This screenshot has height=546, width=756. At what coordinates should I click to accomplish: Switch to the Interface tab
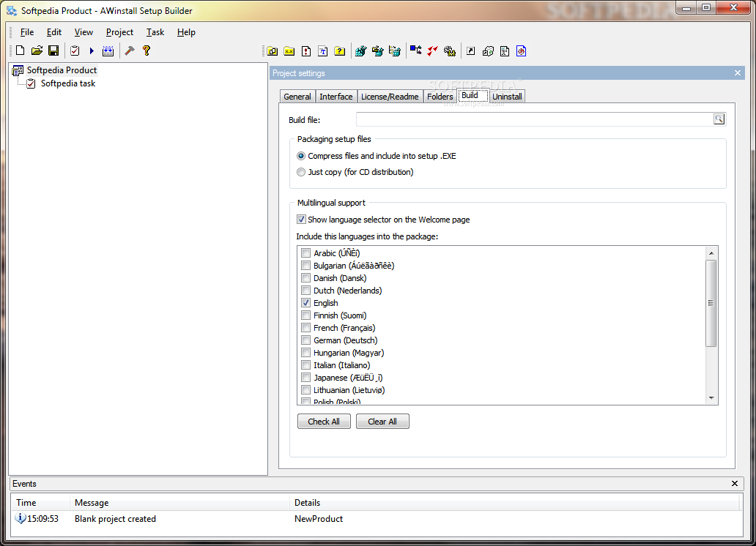[336, 97]
